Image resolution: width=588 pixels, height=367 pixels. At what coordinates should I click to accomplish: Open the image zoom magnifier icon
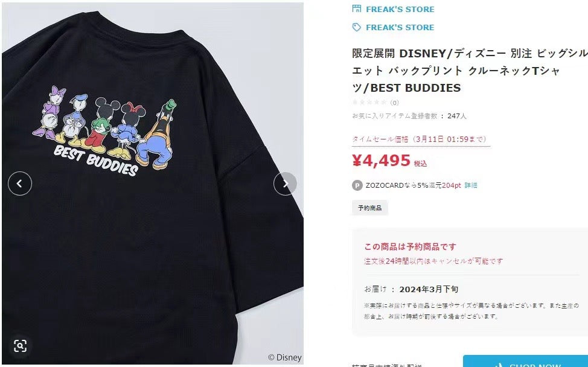click(21, 345)
